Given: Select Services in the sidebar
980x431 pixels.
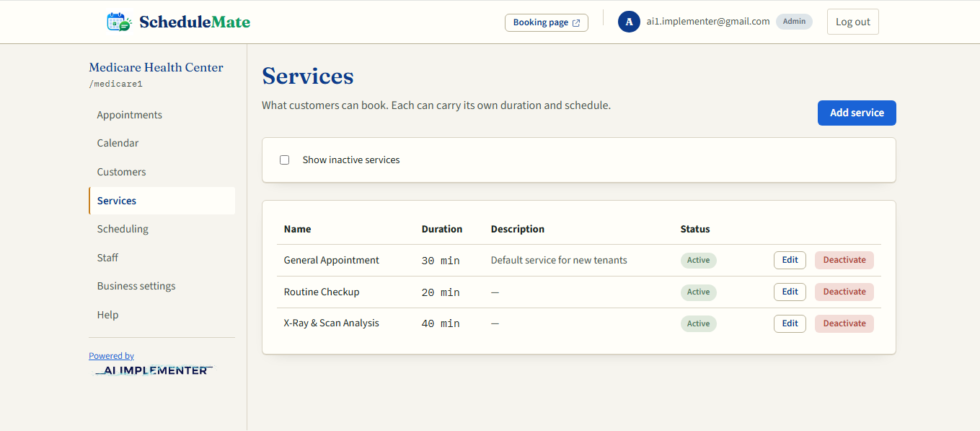Looking at the screenshot, I should 162,201.
